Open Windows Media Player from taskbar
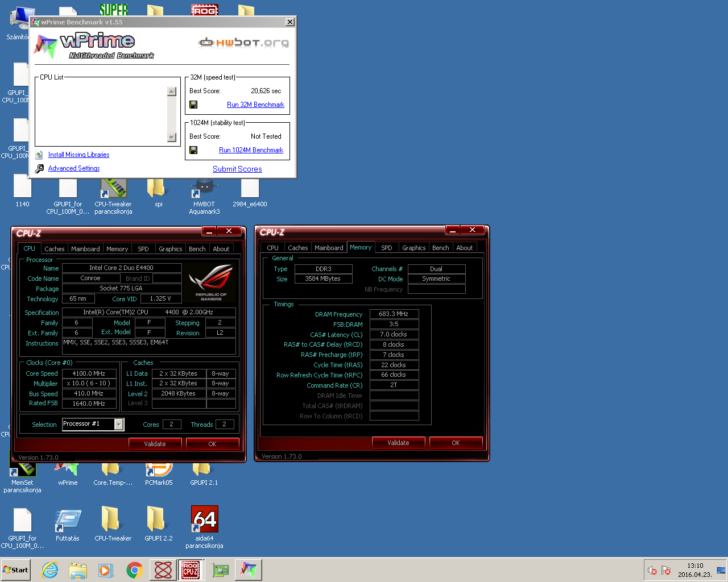This screenshot has width=728, height=582. pos(106,570)
